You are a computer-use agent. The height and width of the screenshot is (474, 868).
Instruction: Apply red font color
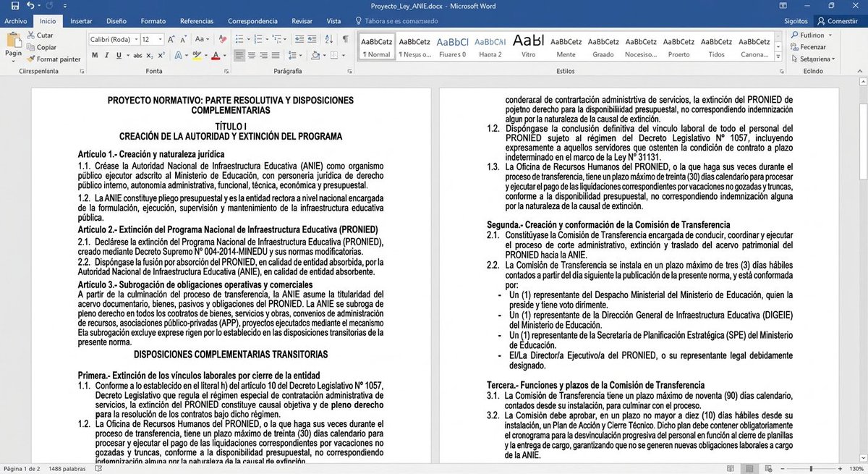pos(215,56)
